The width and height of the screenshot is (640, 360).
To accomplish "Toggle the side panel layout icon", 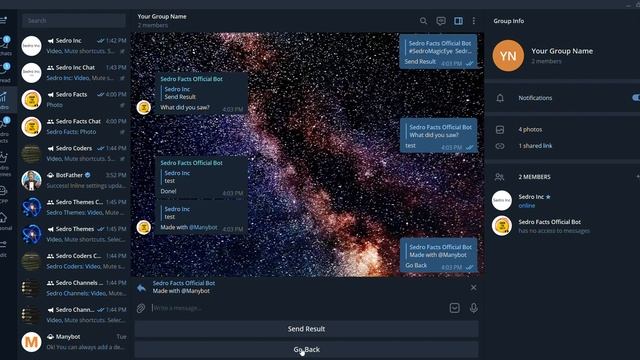I will [458, 21].
